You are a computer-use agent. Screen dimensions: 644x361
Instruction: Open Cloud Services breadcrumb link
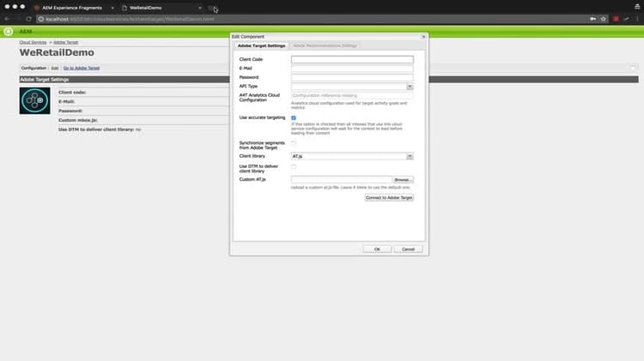click(33, 42)
